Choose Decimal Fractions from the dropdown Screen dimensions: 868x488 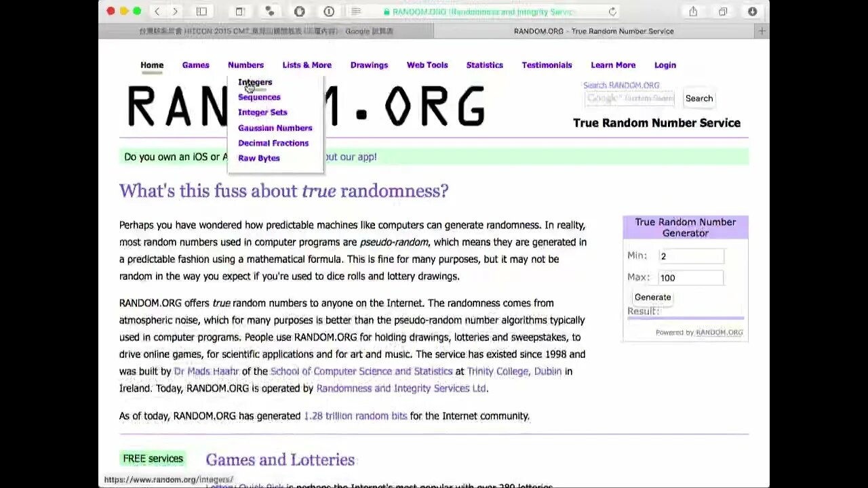[273, 143]
